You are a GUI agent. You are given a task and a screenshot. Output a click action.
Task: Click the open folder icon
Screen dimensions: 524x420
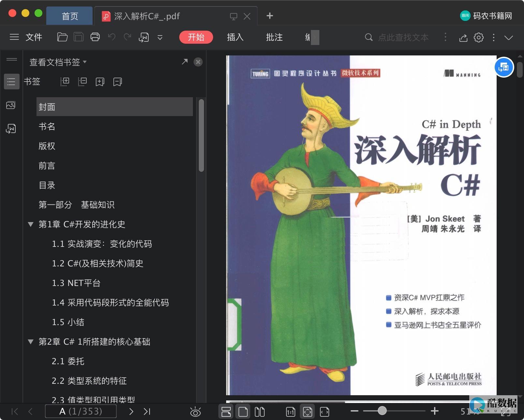click(62, 37)
